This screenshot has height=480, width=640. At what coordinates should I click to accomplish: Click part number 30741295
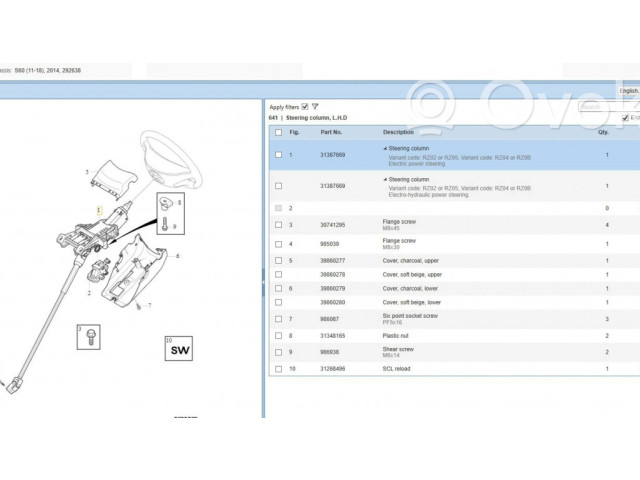pos(332,225)
